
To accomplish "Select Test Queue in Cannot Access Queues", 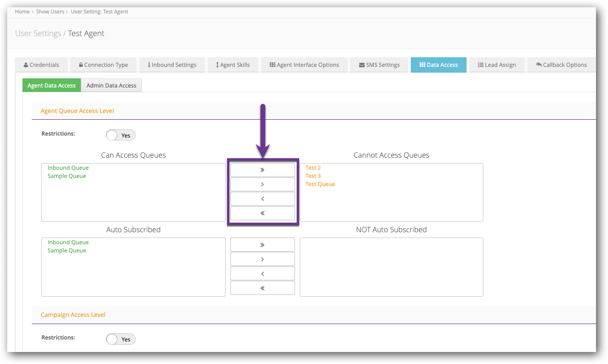I will point(320,184).
